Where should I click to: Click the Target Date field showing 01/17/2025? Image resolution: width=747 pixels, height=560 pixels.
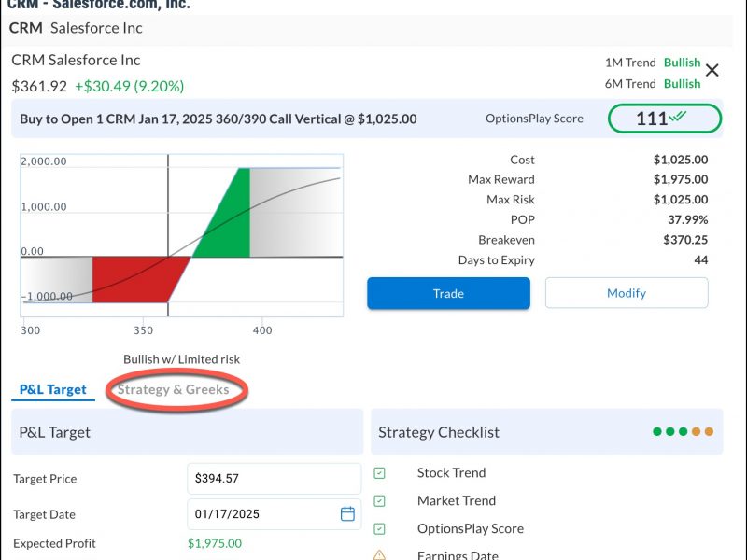(274, 514)
